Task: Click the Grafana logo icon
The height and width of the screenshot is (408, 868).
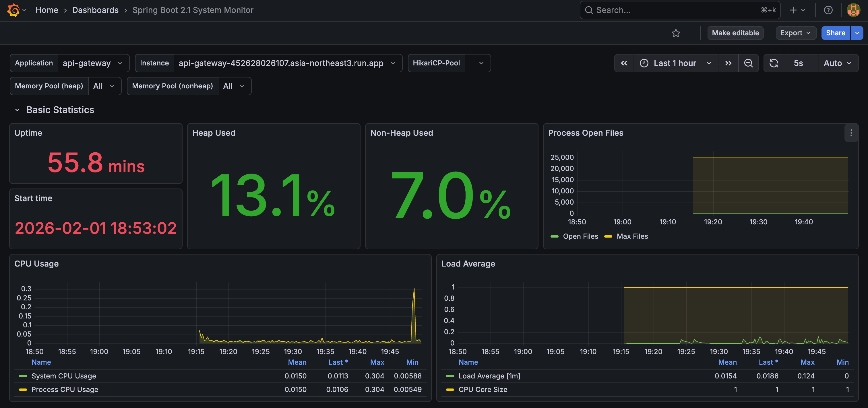Action: [13, 10]
